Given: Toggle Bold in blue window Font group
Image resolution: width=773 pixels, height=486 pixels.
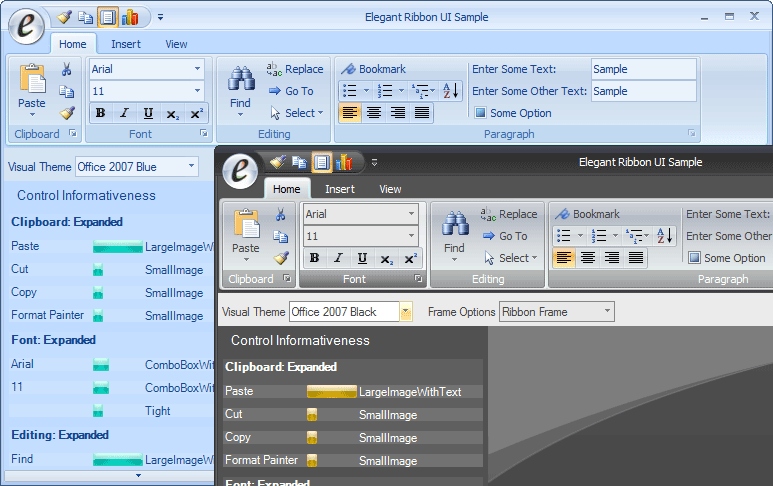Looking at the screenshot, I should [x=101, y=113].
